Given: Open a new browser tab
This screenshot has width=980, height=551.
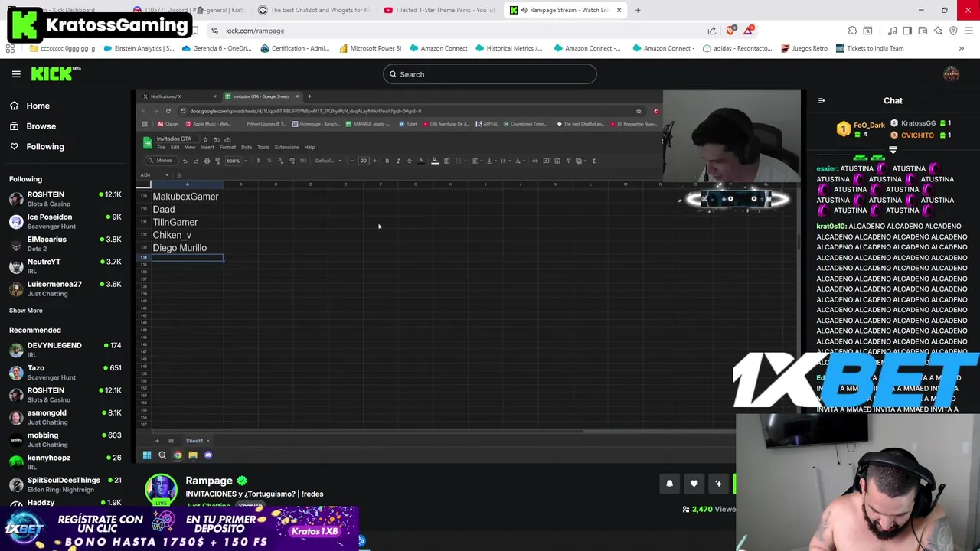Looking at the screenshot, I should click(638, 10).
